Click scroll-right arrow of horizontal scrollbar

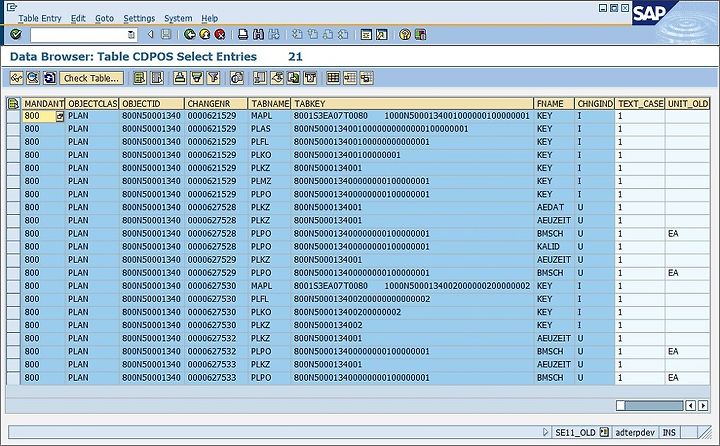point(703,406)
